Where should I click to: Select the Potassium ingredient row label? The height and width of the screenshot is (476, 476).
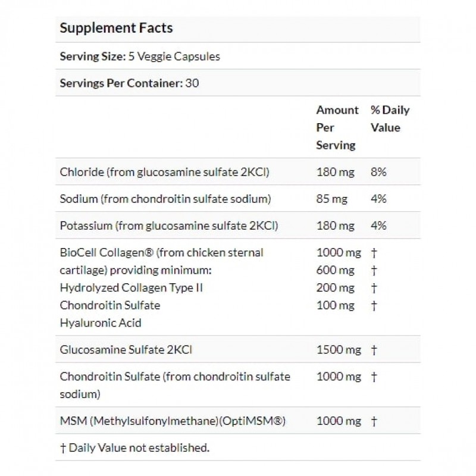pos(169,226)
